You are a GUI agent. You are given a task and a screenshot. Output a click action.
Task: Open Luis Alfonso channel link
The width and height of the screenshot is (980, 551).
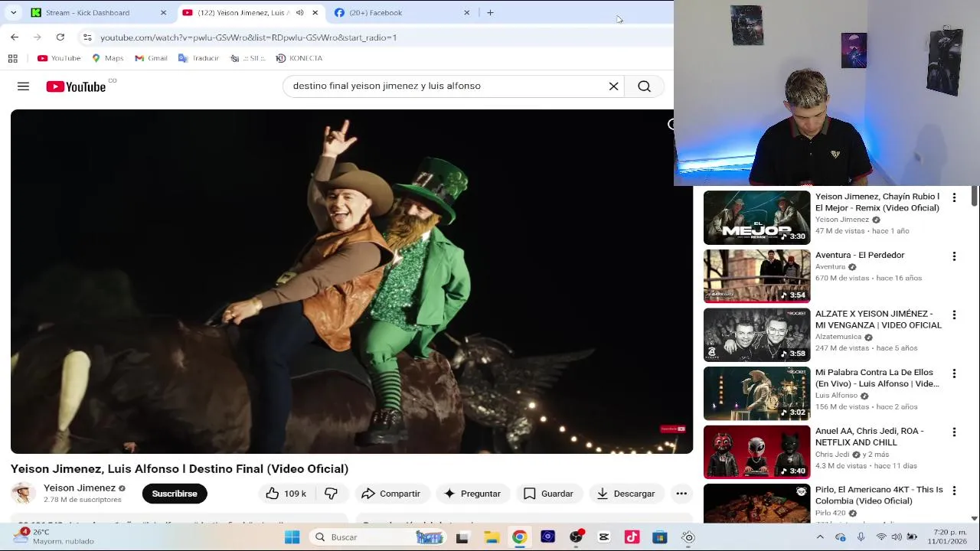point(836,396)
